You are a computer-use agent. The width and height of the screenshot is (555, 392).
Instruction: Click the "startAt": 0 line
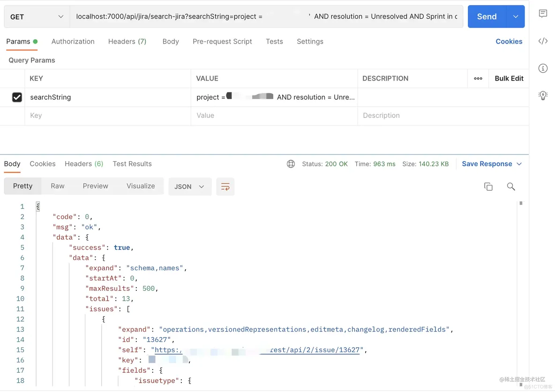[x=111, y=279]
